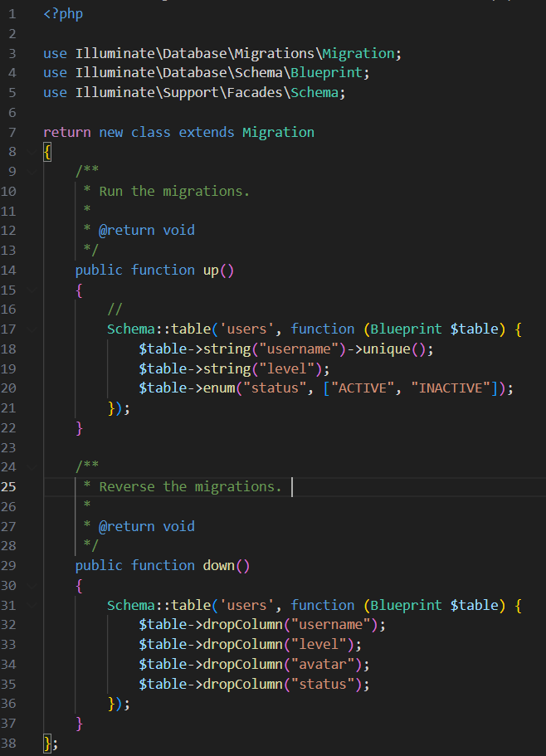This screenshot has width=546, height=756.
Task: Click line number 25 in the gutter
Action: tap(8, 487)
